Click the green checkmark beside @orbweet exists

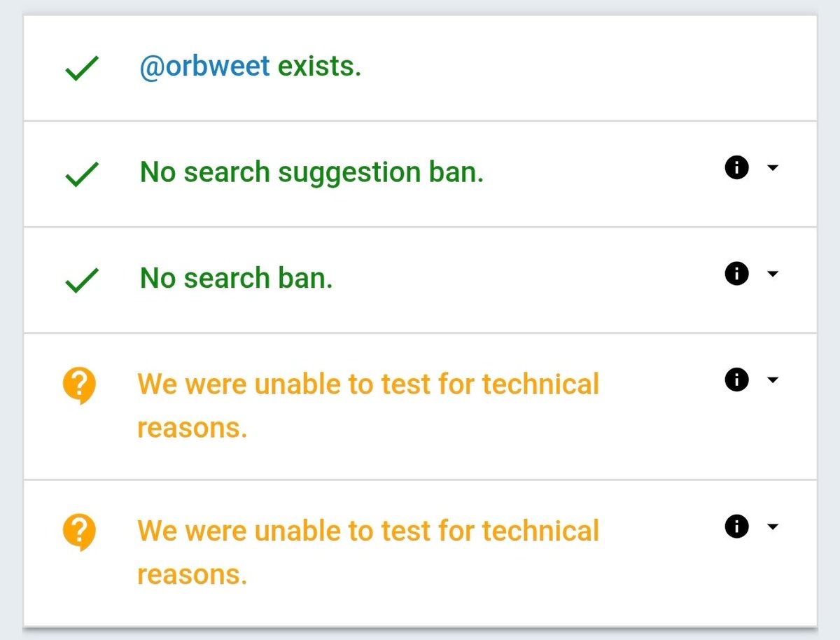[x=81, y=69]
